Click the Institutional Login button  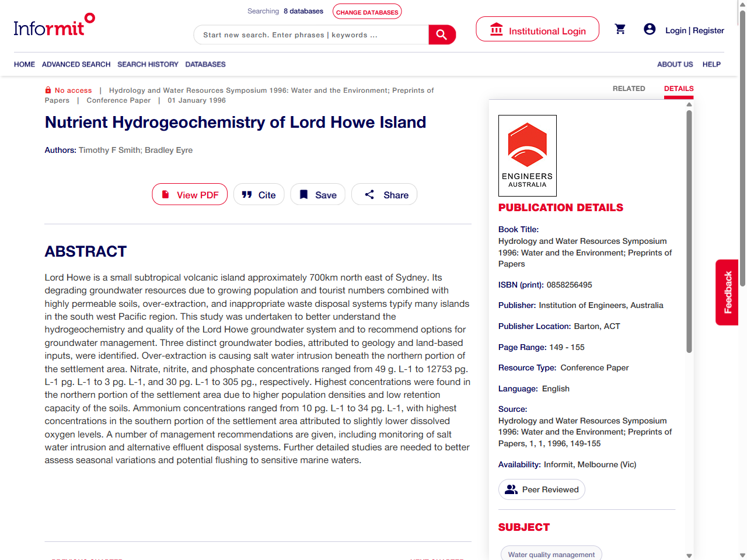point(537,29)
